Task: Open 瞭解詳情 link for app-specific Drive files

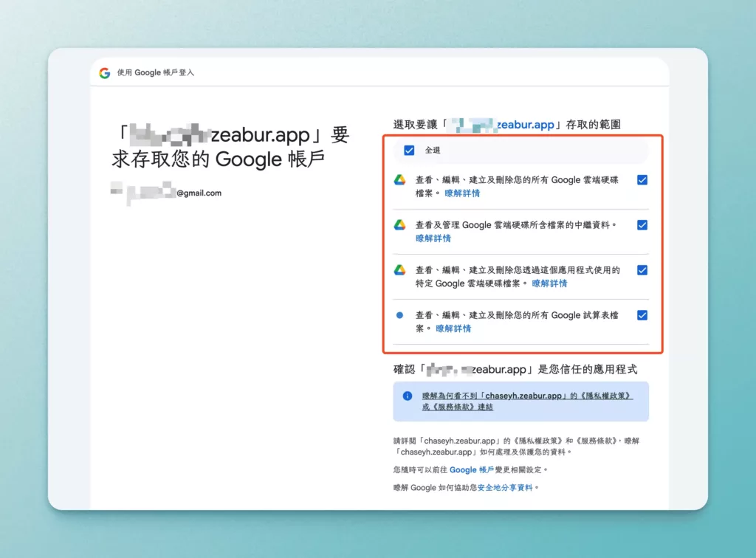Action: tap(549, 283)
